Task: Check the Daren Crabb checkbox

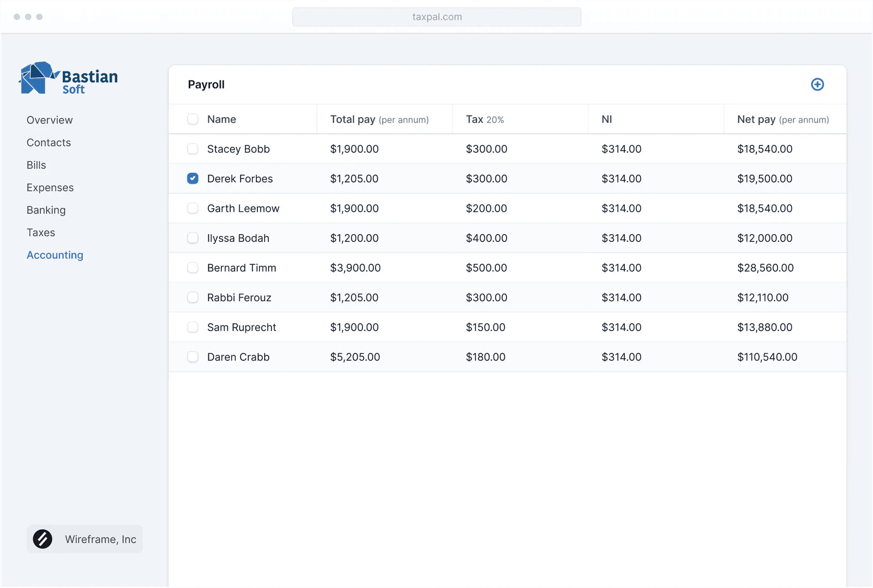Action: [x=193, y=357]
